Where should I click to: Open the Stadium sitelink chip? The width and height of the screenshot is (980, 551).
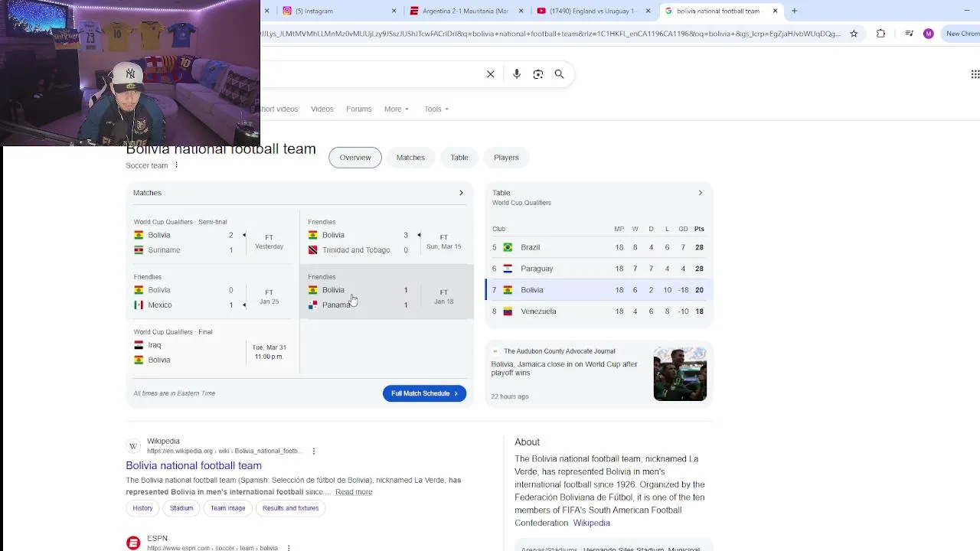point(181,508)
